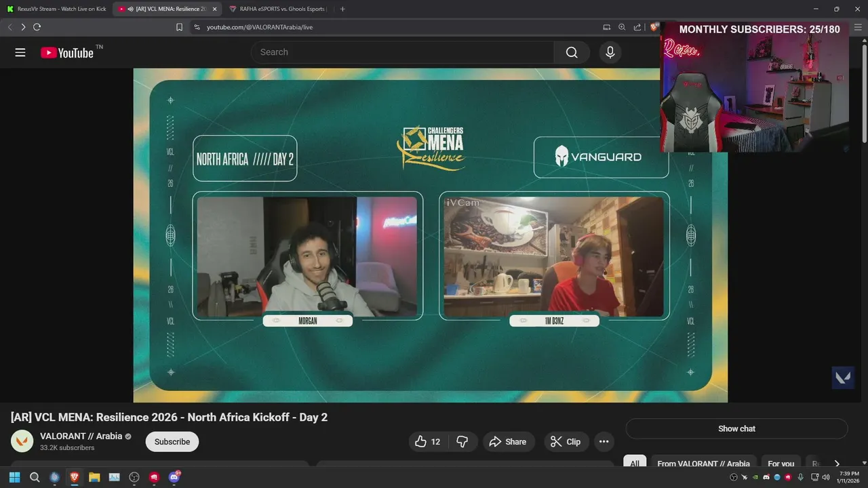Open page zoom indicator icon
Screen dimensions: 868x488
click(622, 27)
